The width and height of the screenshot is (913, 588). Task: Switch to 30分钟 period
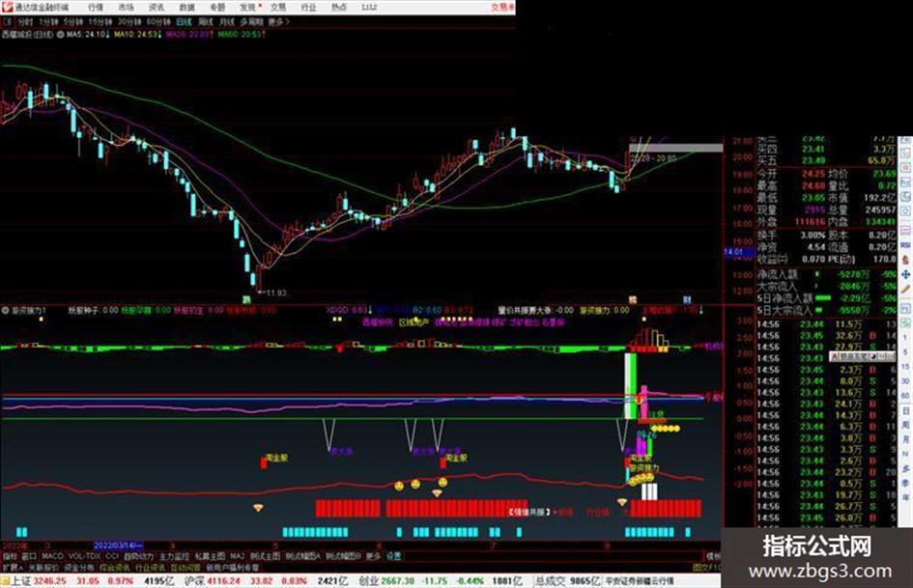(x=129, y=22)
